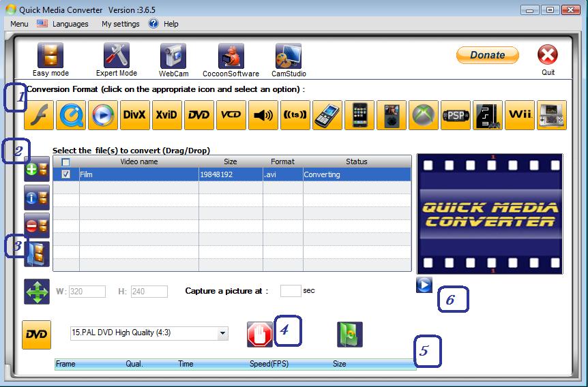
Task: Open the Languages menu
Action: pyautogui.click(x=70, y=24)
